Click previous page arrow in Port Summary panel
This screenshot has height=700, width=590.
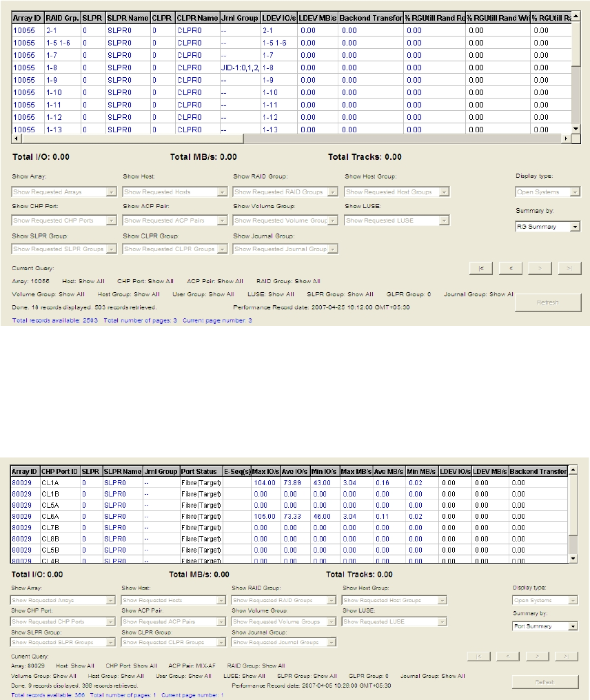[508, 657]
